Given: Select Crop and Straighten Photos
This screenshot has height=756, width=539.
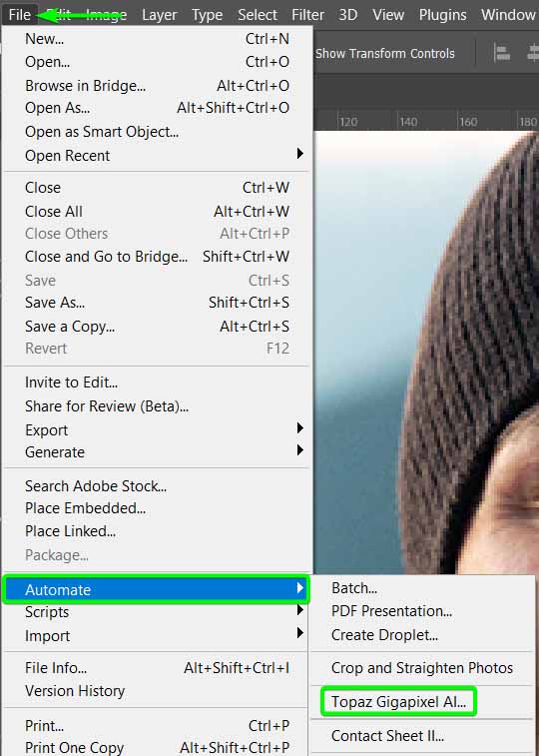Looking at the screenshot, I should [422, 668].
